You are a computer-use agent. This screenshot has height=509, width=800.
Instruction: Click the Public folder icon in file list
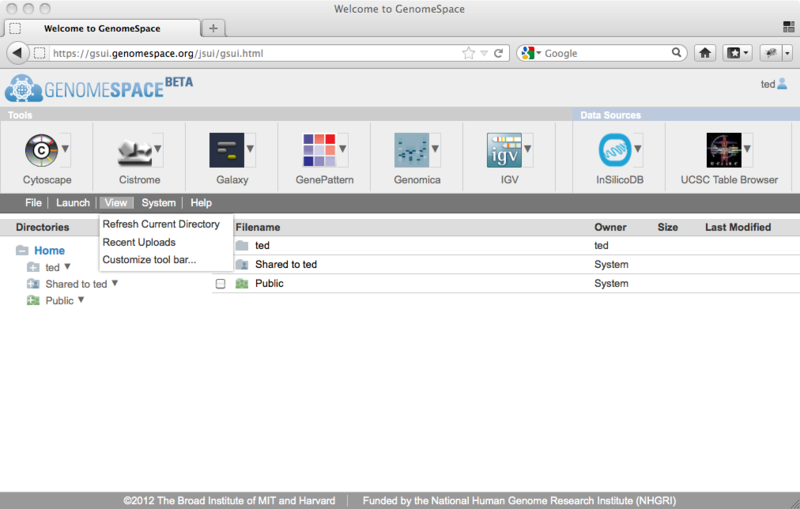click(x=242, y=284)
